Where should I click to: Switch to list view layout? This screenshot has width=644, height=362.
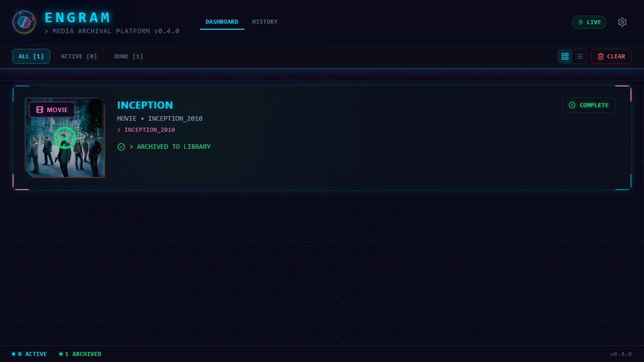click(579, 56)
